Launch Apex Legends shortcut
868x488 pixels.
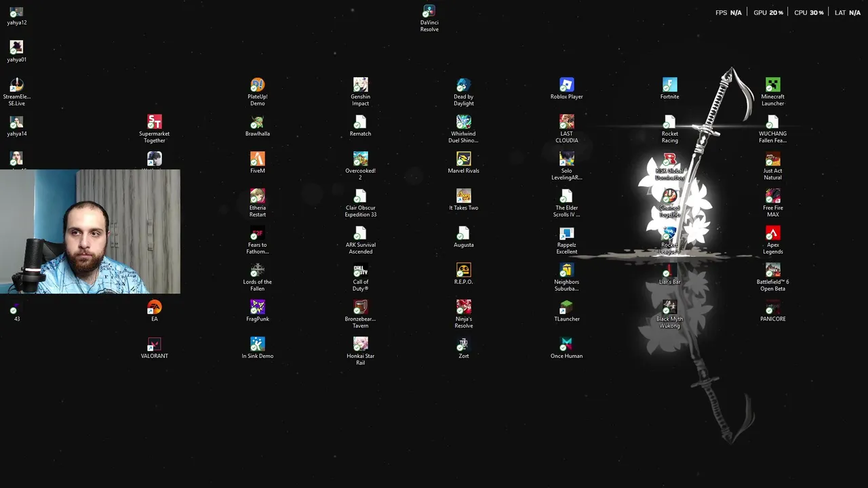(773, 241)
